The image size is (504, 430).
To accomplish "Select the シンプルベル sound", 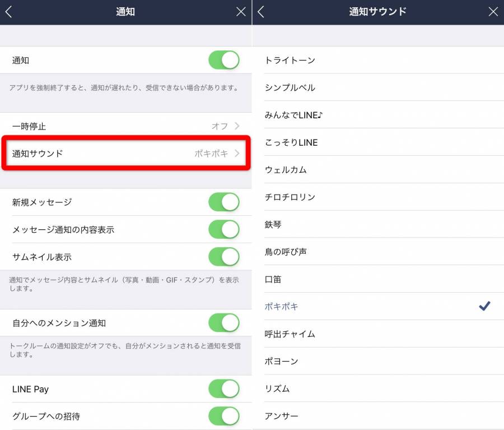I will coord(378,87).
